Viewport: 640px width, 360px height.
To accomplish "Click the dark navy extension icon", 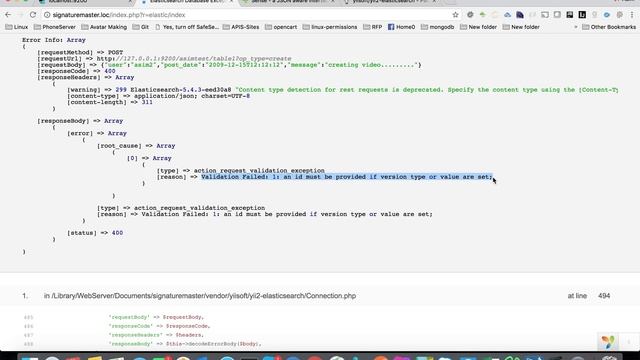I will tap(520, 15).
